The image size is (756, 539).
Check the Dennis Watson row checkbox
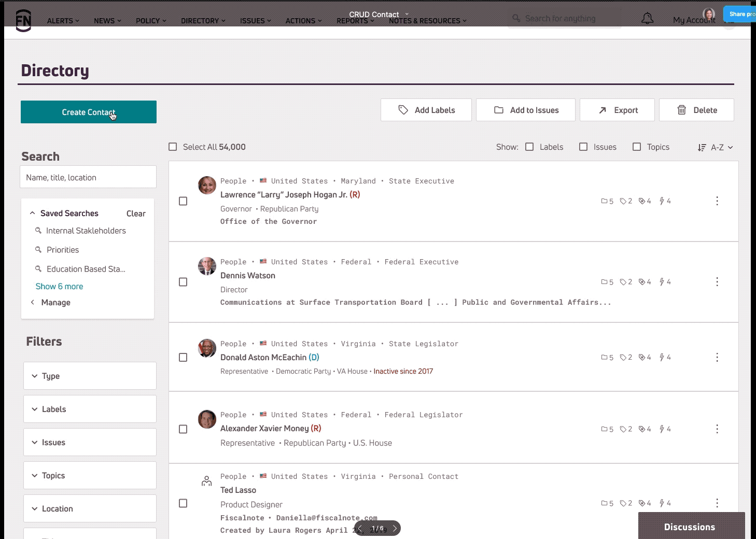click(x=183, y=282)
